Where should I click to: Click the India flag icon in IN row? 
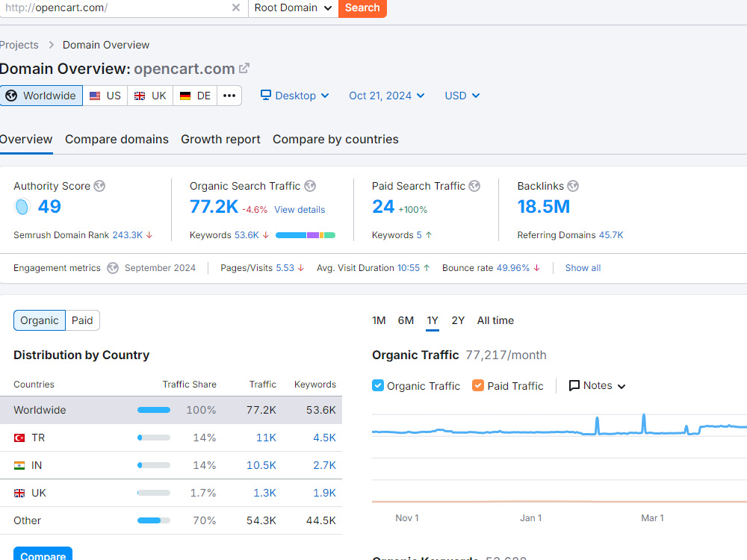tap(19, 465)
